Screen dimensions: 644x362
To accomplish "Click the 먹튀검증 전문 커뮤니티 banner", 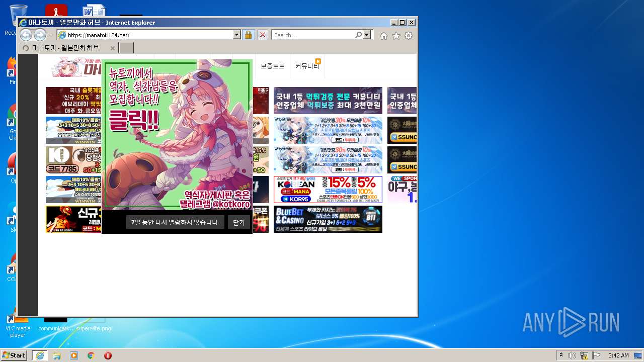I will [x=328, y=101].
